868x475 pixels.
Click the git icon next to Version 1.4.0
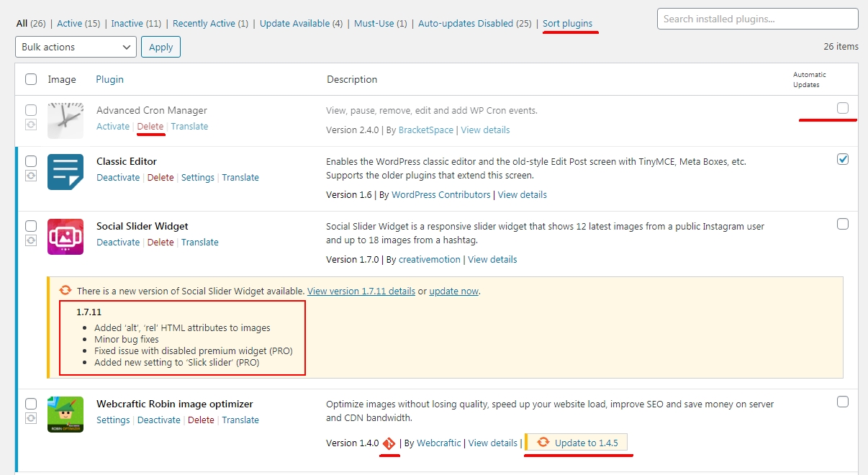(389, 443)
